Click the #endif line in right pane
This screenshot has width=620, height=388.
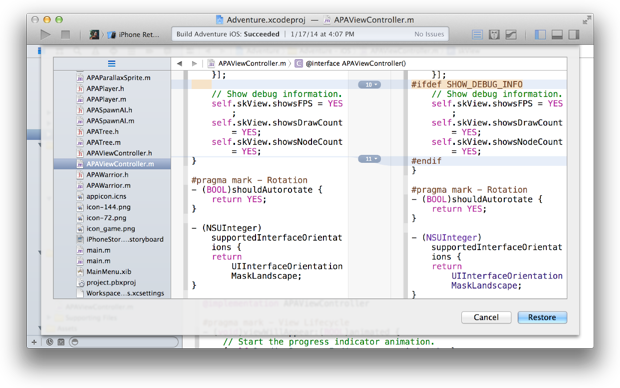tap(426, 161)
